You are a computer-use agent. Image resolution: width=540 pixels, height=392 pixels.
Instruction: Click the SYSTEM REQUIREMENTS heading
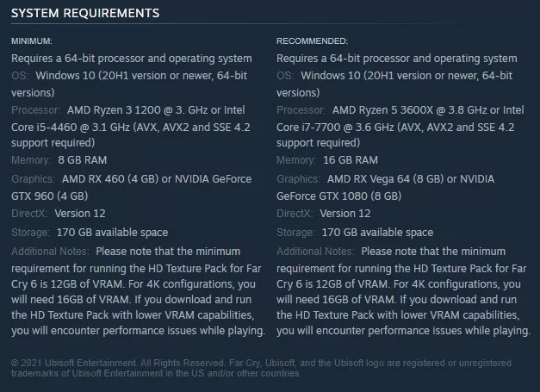85,13
